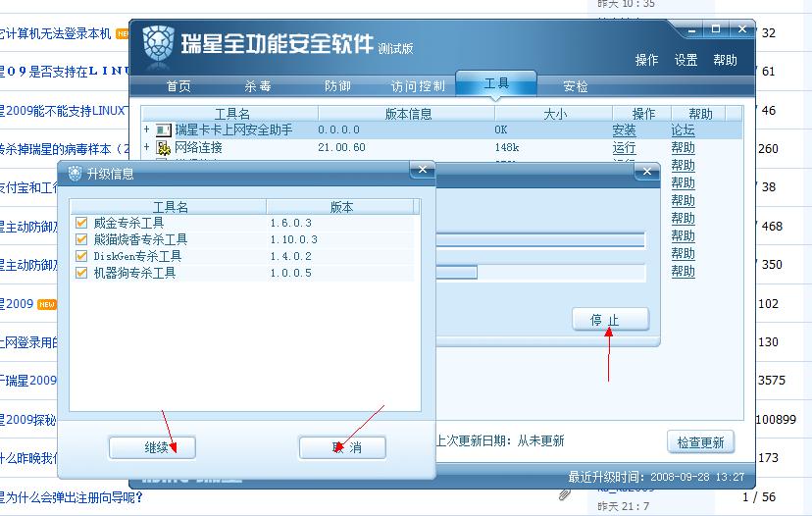Screen dimensions: 812x516
Task: Click the 停止 button
Action: (611, 319)
